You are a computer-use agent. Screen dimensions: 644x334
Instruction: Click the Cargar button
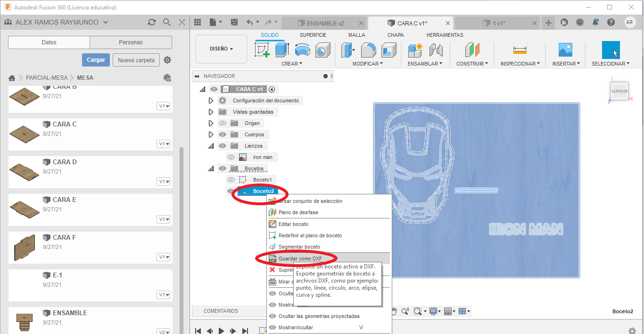coord(96,60)
